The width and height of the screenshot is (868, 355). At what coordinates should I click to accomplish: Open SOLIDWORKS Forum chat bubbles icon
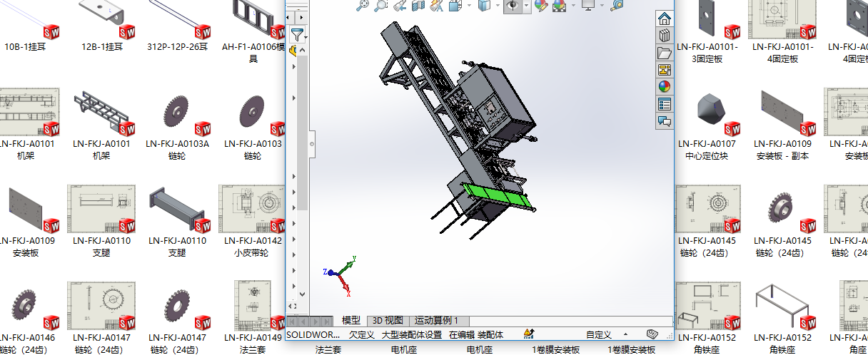[x=665, y=121]
